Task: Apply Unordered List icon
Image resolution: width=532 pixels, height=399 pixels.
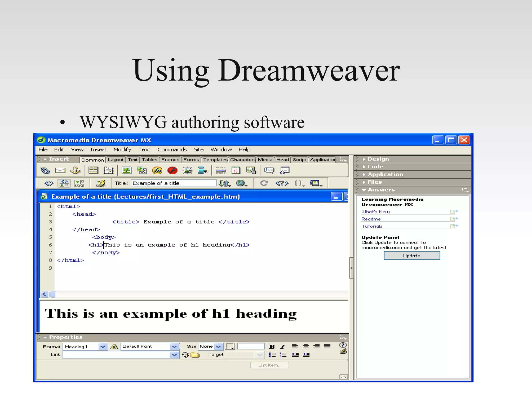Action: tap(272, 355)
